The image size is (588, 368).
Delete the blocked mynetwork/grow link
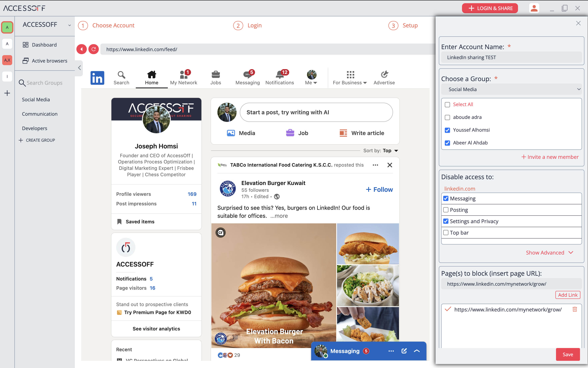(575, 309)
